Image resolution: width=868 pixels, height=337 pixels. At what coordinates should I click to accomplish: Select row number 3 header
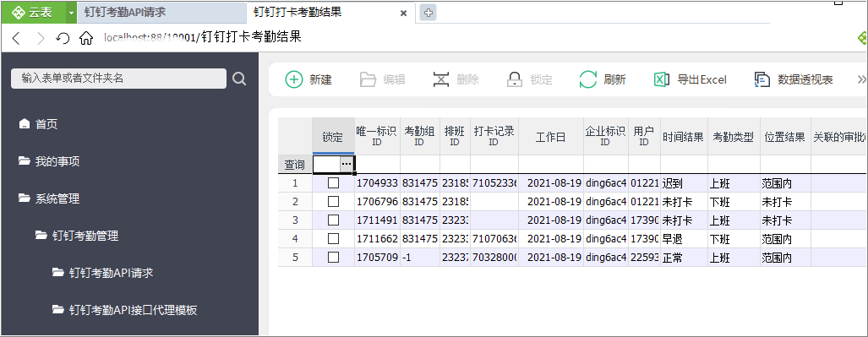[294, 220]
